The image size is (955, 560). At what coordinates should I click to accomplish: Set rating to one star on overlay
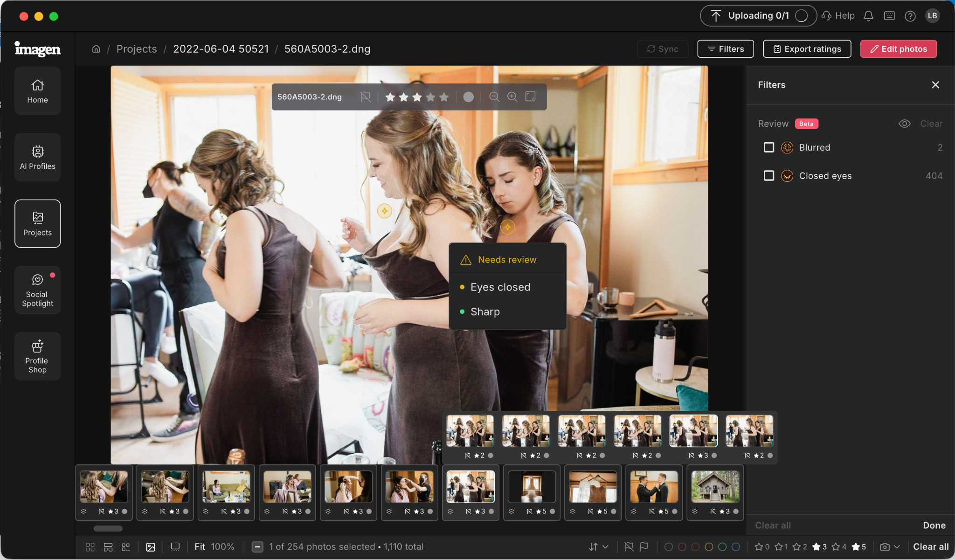[390, 97]
